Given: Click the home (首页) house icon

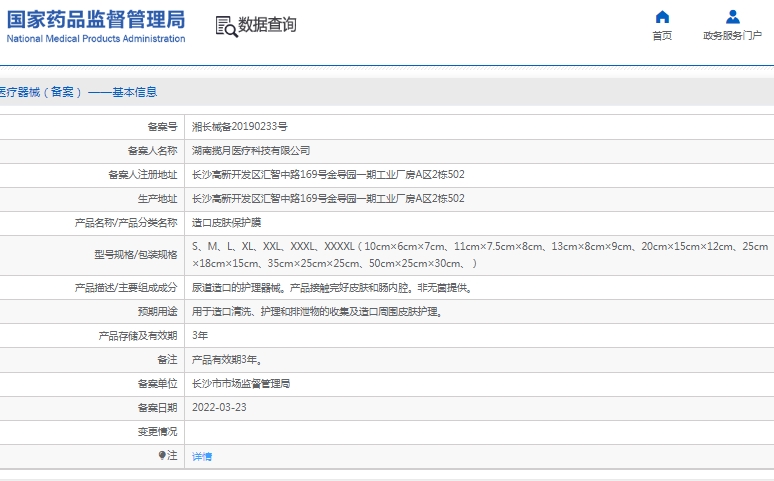Looking at the screenshot, I should tap(662, 17).
